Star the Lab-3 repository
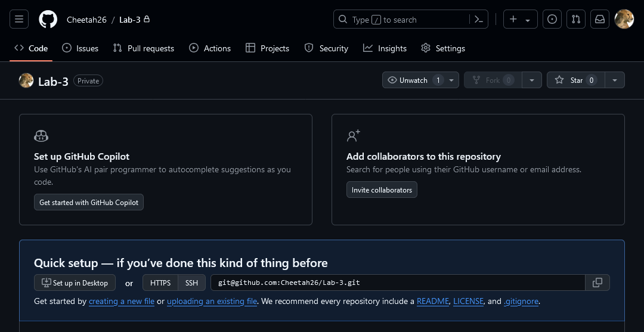The image size is (644, 332). pyautogui.click(x=576, y=80)
